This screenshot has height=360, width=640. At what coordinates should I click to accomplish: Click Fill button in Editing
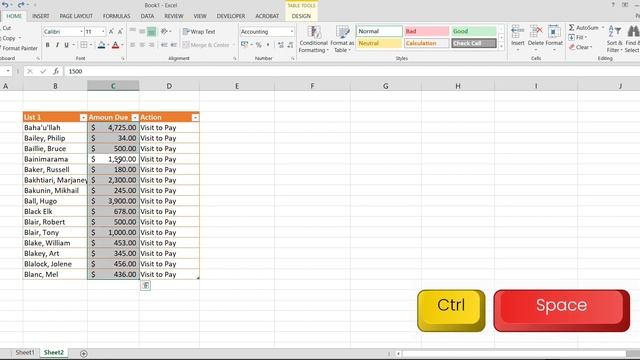[578, 37]
